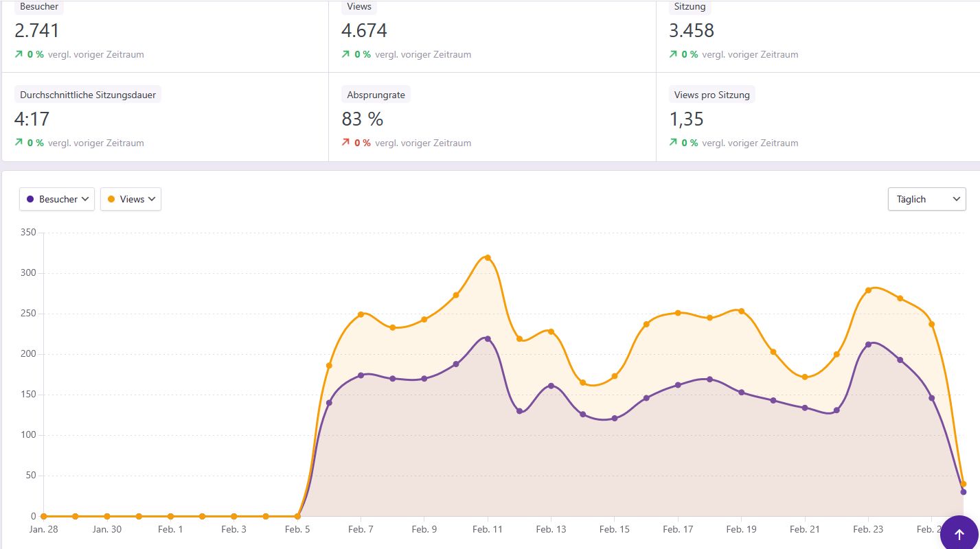Click the red trend arrow under Absprungrate
Image resolution: width=980 pixels, height=549 pixels.
[345, 143]
